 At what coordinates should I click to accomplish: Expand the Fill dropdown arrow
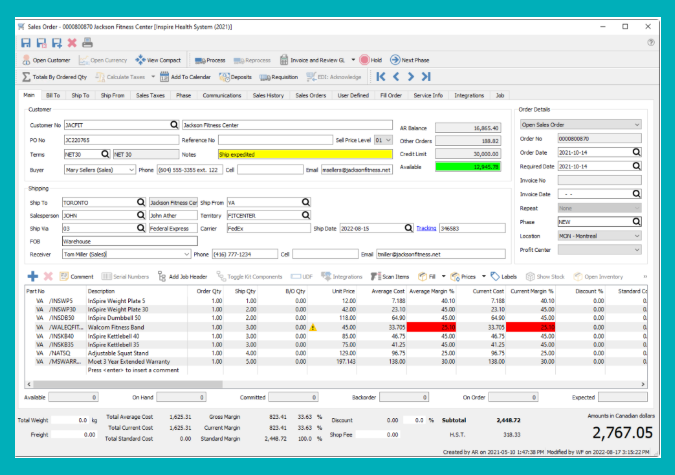443,276
